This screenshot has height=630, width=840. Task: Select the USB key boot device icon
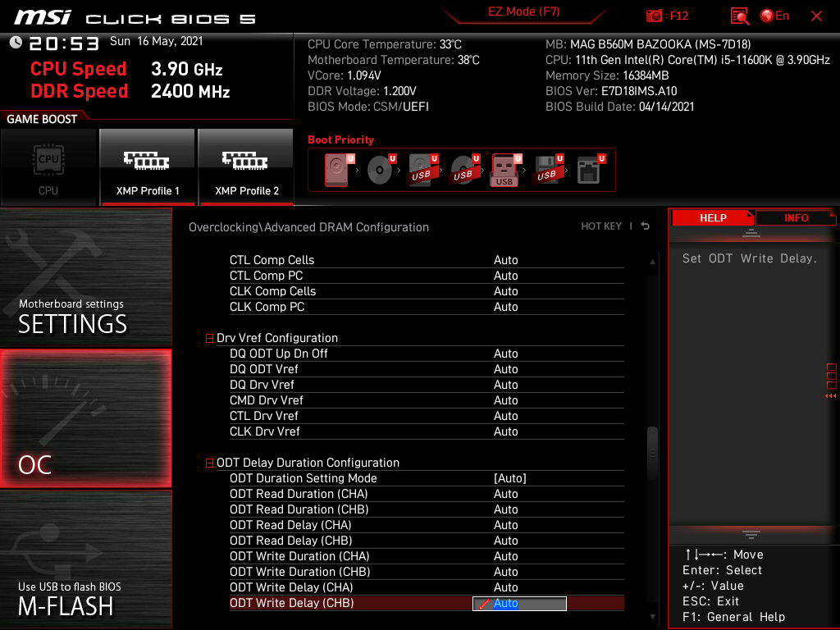(x=505, y=170)
